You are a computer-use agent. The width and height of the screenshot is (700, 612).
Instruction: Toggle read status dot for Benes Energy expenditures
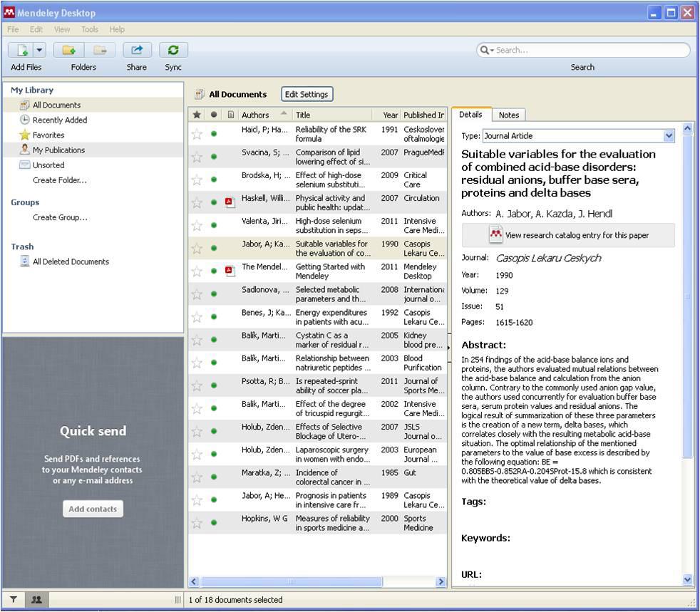point(214,317)
